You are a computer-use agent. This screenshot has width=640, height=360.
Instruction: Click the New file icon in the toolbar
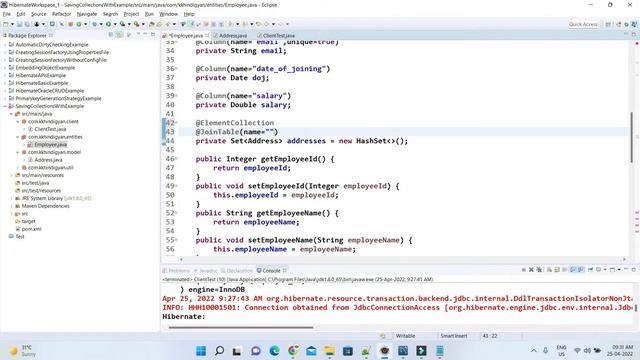[x=5, y=24]
